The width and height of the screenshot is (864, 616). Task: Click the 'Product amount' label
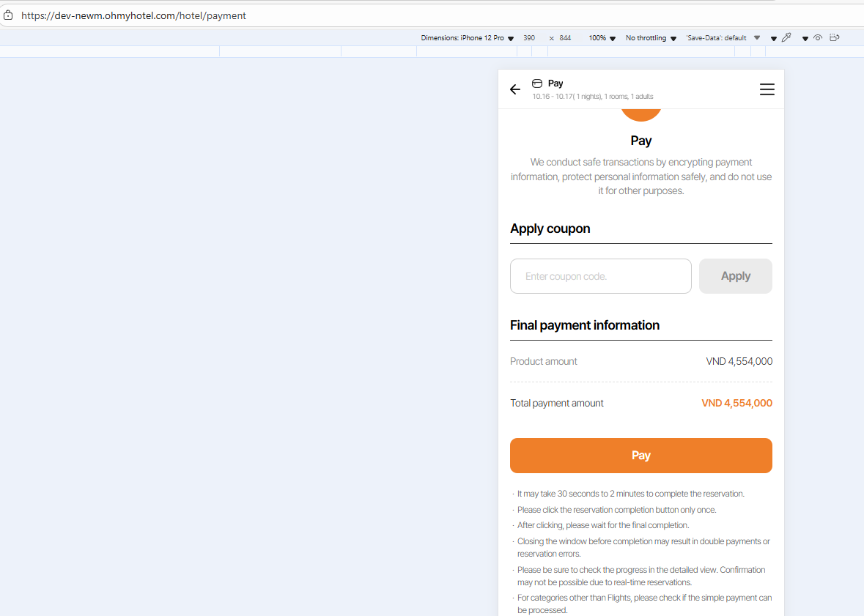(x=543, y=361)
